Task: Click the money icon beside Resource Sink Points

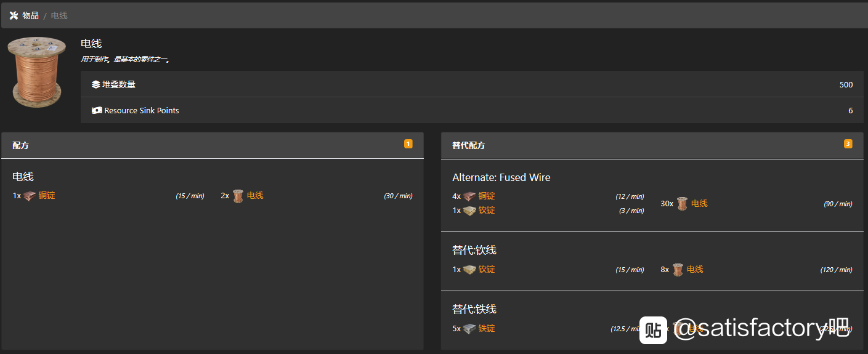Action: pos(96,110)
